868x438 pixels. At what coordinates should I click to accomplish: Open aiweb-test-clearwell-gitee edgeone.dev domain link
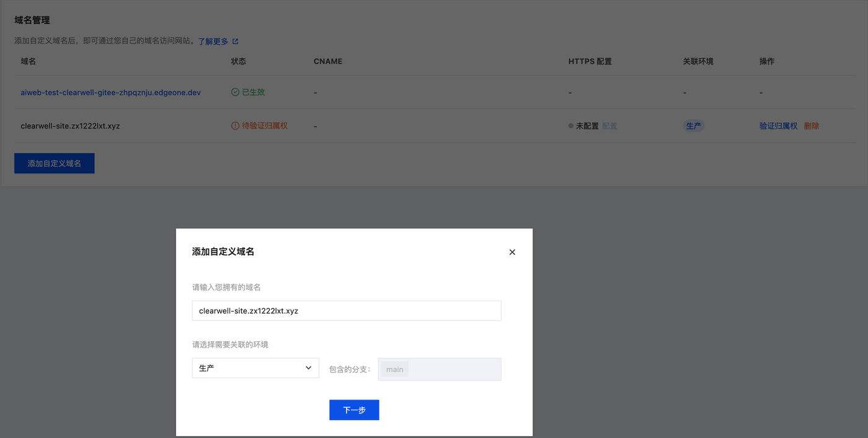coord(111,92)
